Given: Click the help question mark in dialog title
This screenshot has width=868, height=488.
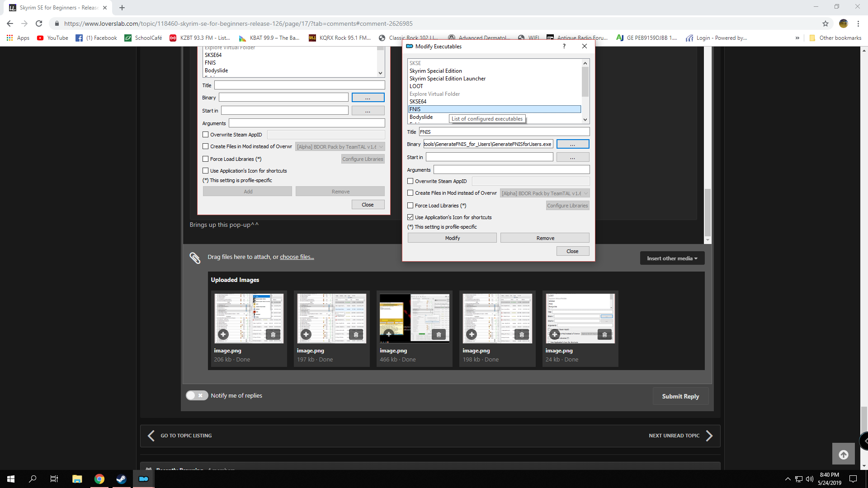Looking at the screenshot, I should 564,47.
